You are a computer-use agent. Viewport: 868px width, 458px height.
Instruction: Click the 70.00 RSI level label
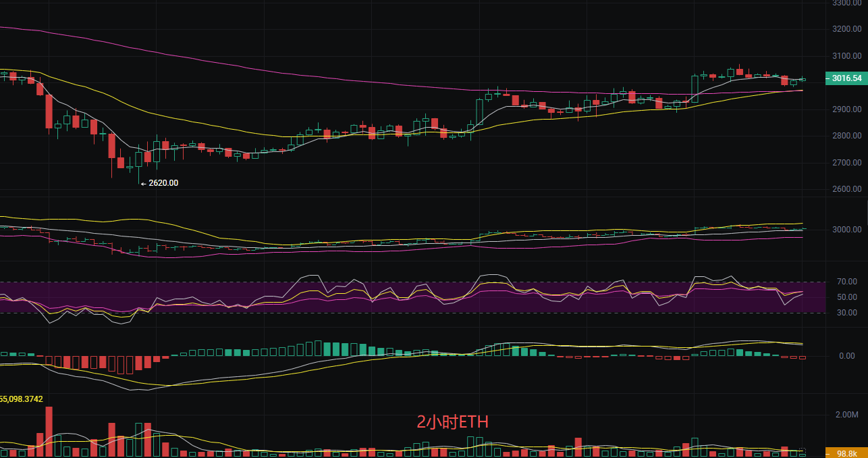click(848, 282)
